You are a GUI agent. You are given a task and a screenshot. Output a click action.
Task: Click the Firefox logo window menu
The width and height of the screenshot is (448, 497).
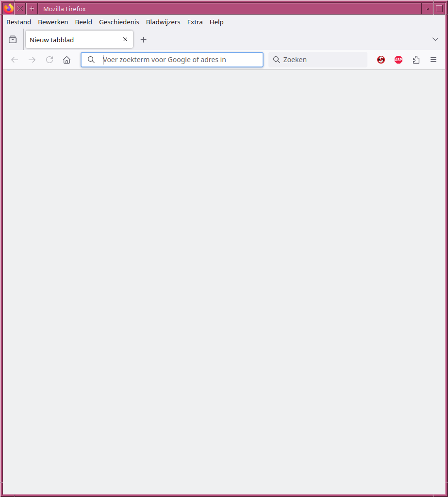9,9
